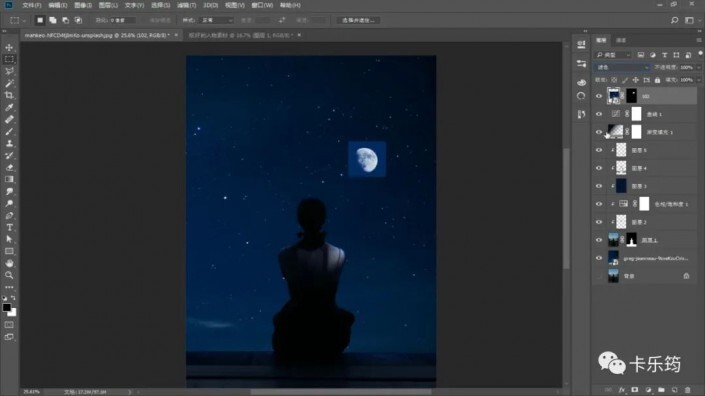Choose New Selection mode in options bar

coord(40,20)
